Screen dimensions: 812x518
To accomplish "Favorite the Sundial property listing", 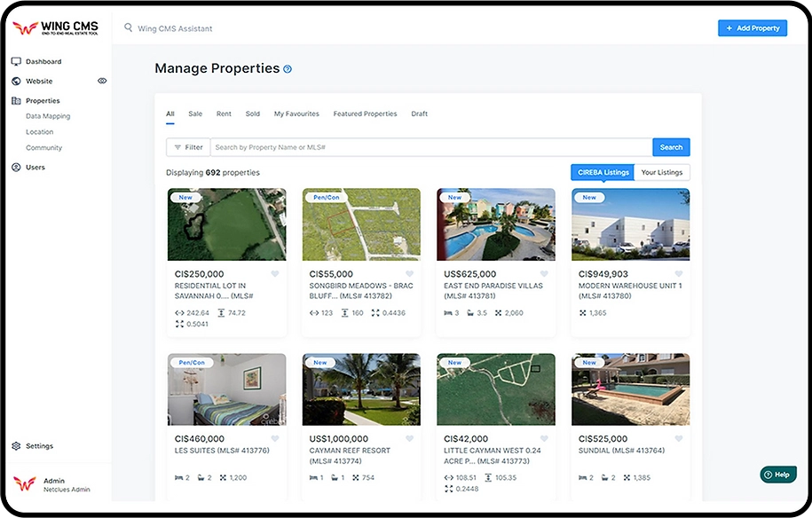I will 679,438.
